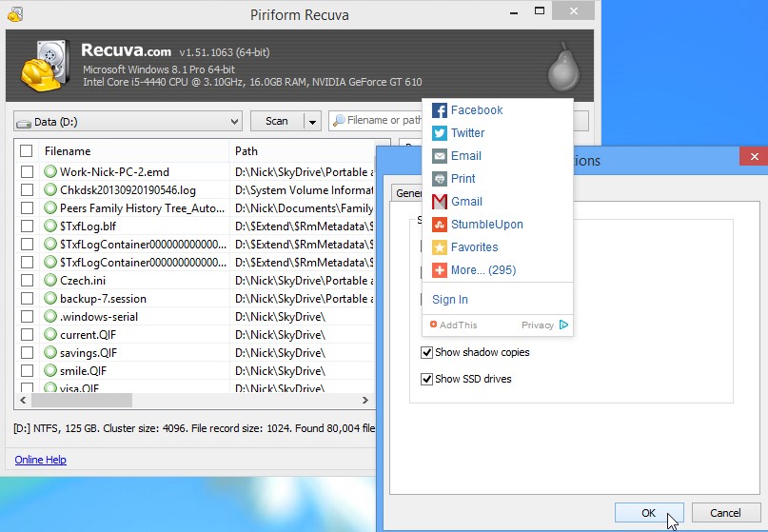
Task: Click green status icon for Czech.ini
Action: (50, 280)
